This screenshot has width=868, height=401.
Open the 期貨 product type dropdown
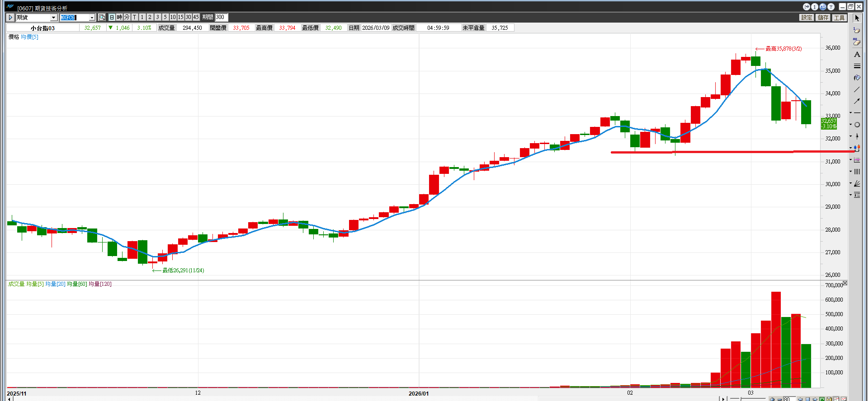tap(53, 17)
